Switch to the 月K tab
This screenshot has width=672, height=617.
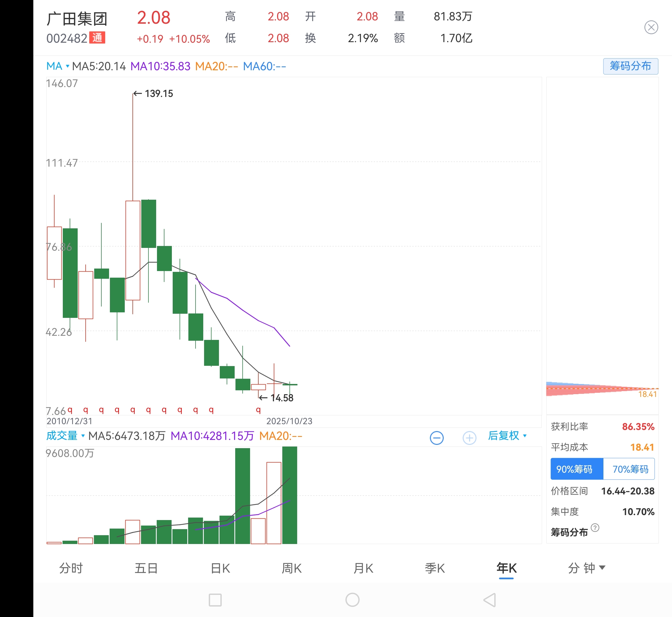coord(363,568)
